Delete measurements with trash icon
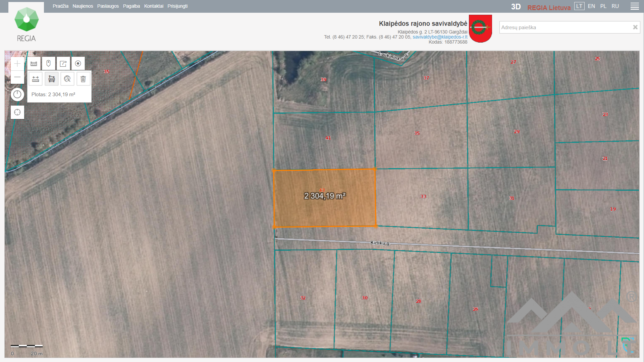This screenshot has height=362, width=644. point(83,79)
